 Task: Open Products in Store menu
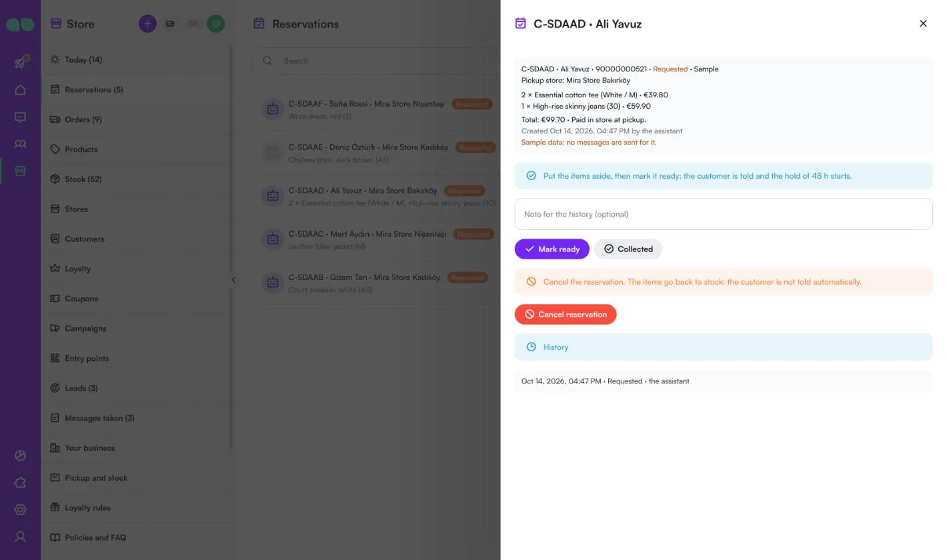click(x=137, y=149)
